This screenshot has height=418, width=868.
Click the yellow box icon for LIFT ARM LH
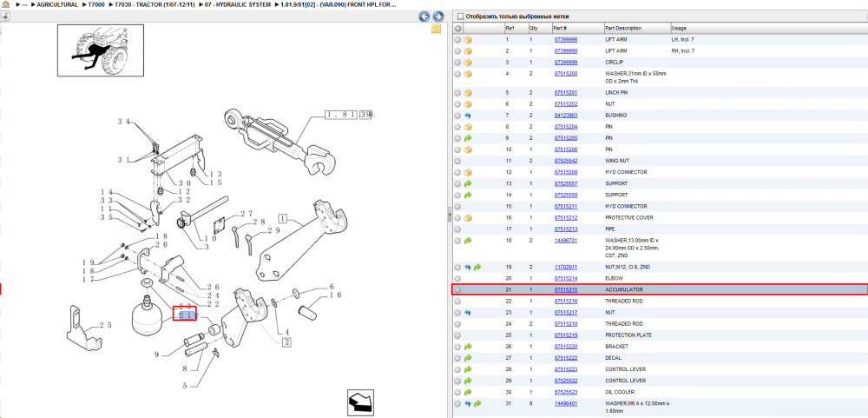coord(468,40)
